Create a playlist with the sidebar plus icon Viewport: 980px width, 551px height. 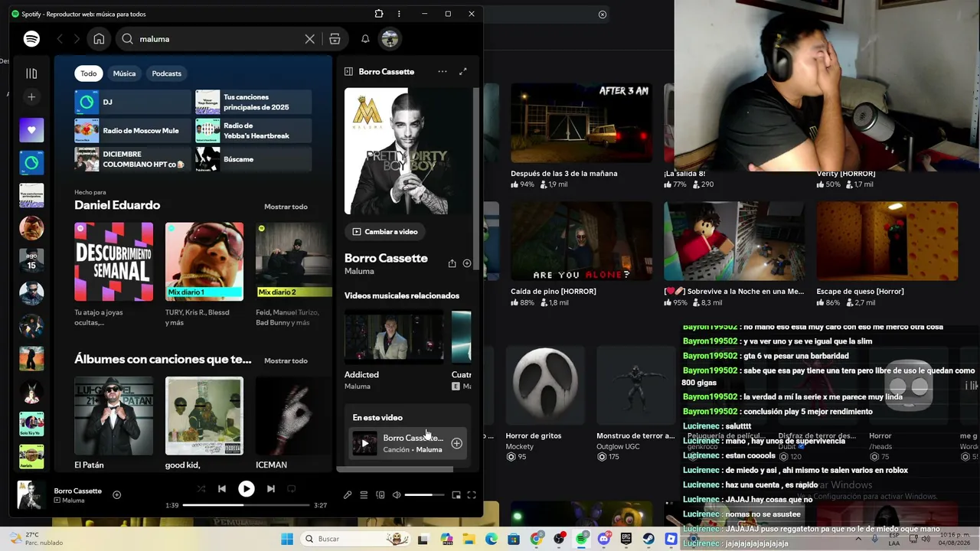coord(31,97)
